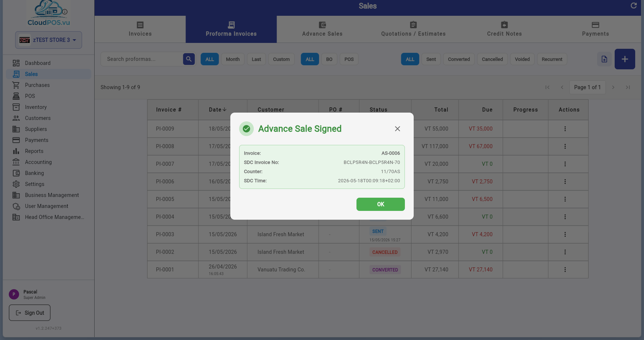644x340 pixels.
Task: Confirm the dialog with the OK button
Action: point(380,204)
